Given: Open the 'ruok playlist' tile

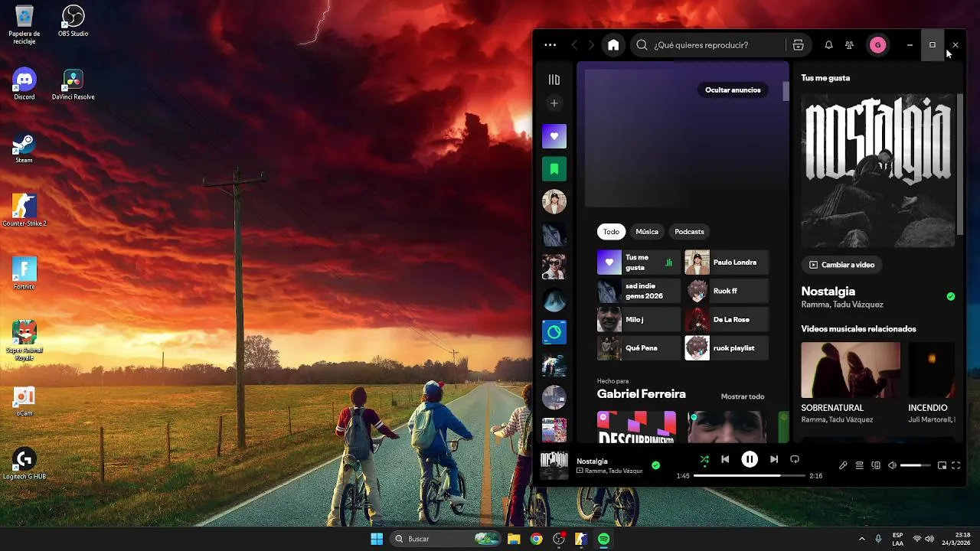Looking at the screenshot, I should click(727, 348).
